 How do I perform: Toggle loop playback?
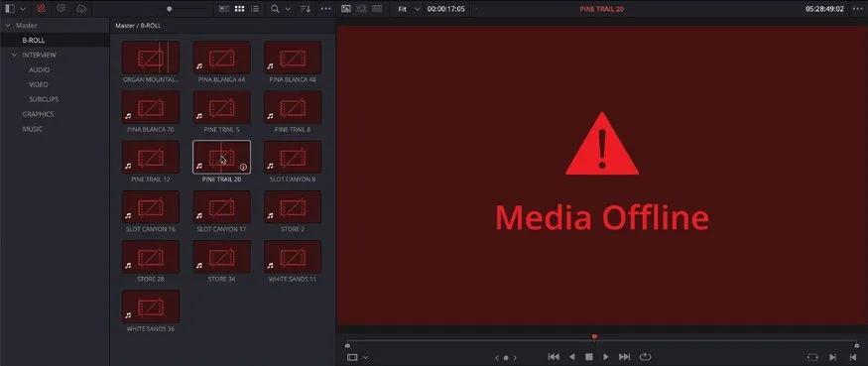point(645,357)
